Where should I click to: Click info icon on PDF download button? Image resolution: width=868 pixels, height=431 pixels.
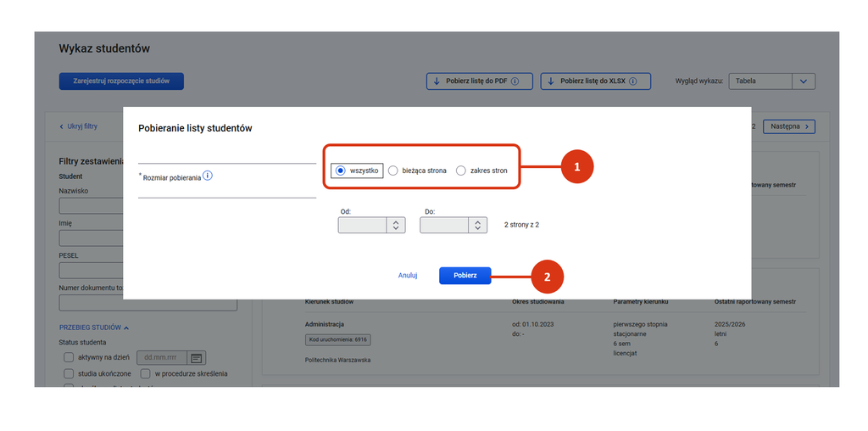(x=515, y=81)
